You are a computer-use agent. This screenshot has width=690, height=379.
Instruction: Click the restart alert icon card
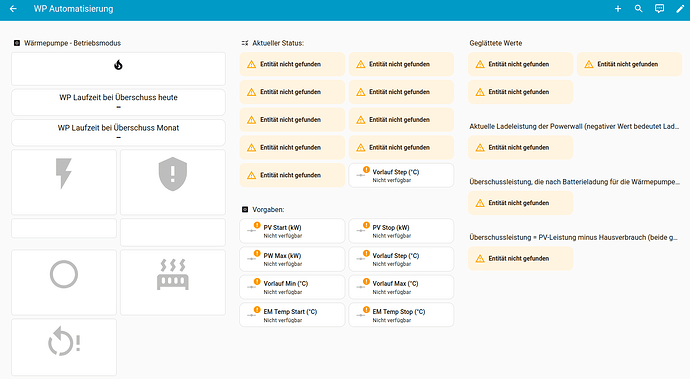click(64, 347)
